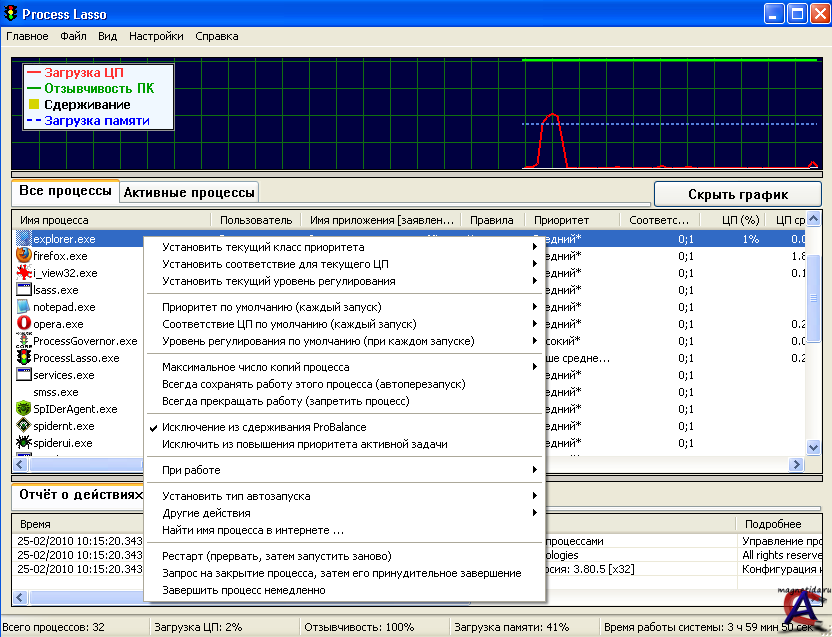Click the SpIDerAgent.exe spider icon
Viewport: 832px width, 637px height.
point(24,409)
